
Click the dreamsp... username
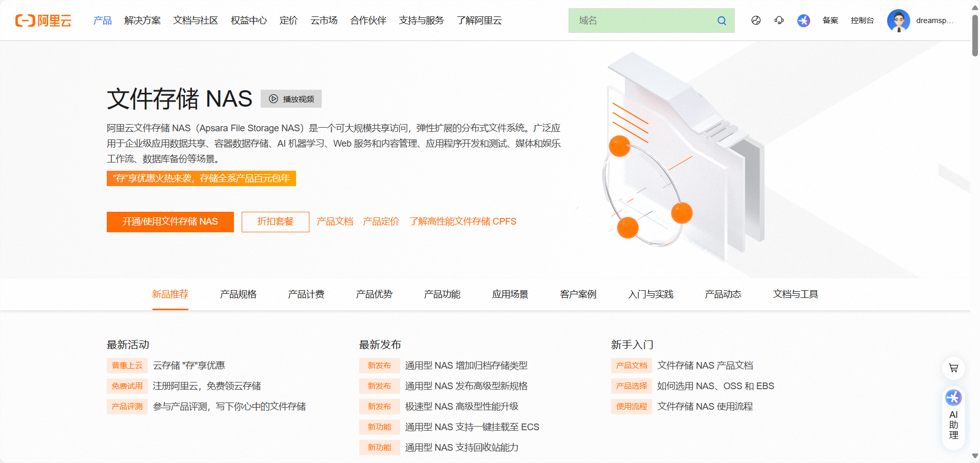click(935, 21)
